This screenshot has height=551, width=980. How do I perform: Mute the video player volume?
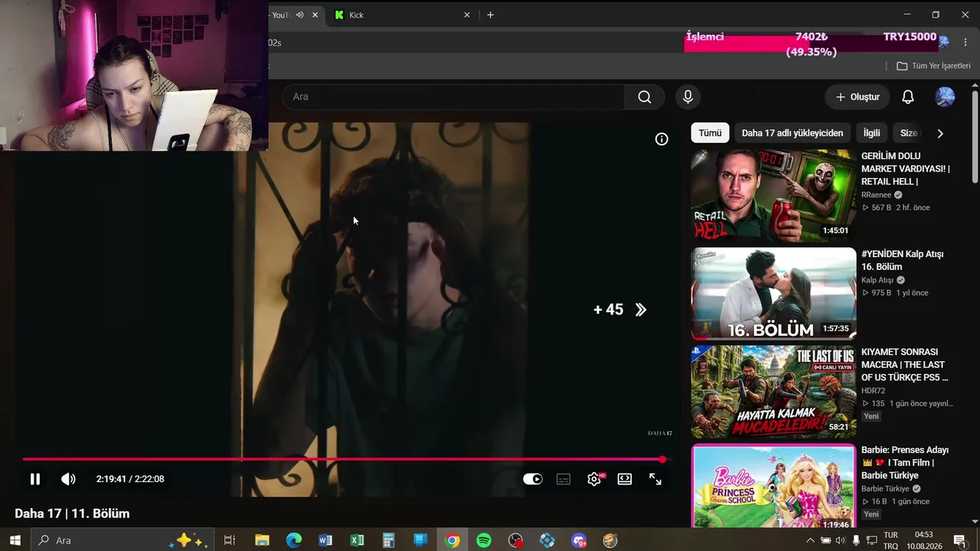click(68, 479)
